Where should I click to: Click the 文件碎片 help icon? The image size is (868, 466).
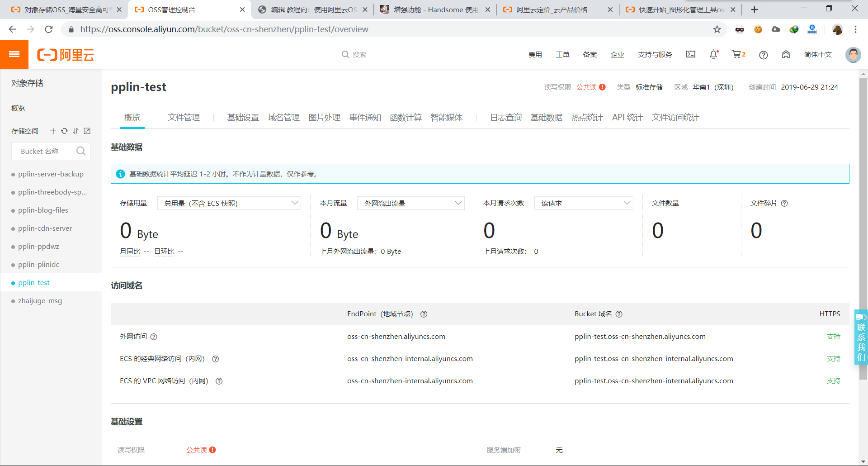pos(784,203)
